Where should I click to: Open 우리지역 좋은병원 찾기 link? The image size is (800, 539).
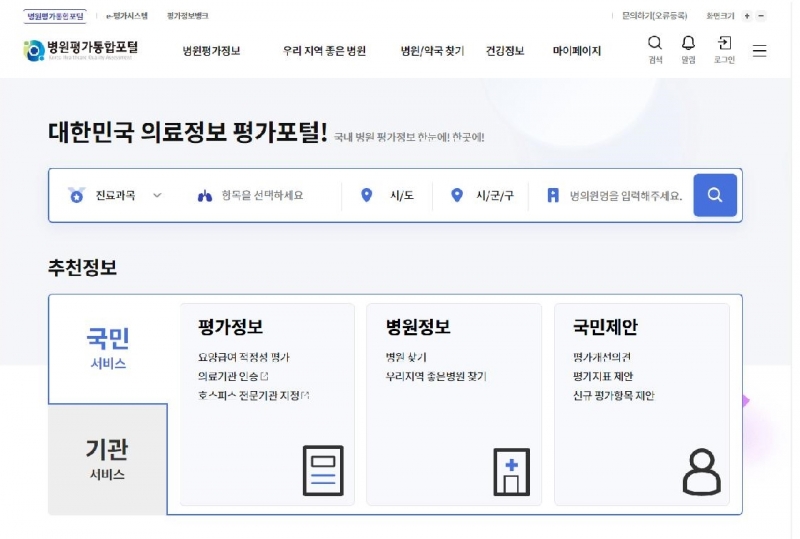(x=436, y=376)
